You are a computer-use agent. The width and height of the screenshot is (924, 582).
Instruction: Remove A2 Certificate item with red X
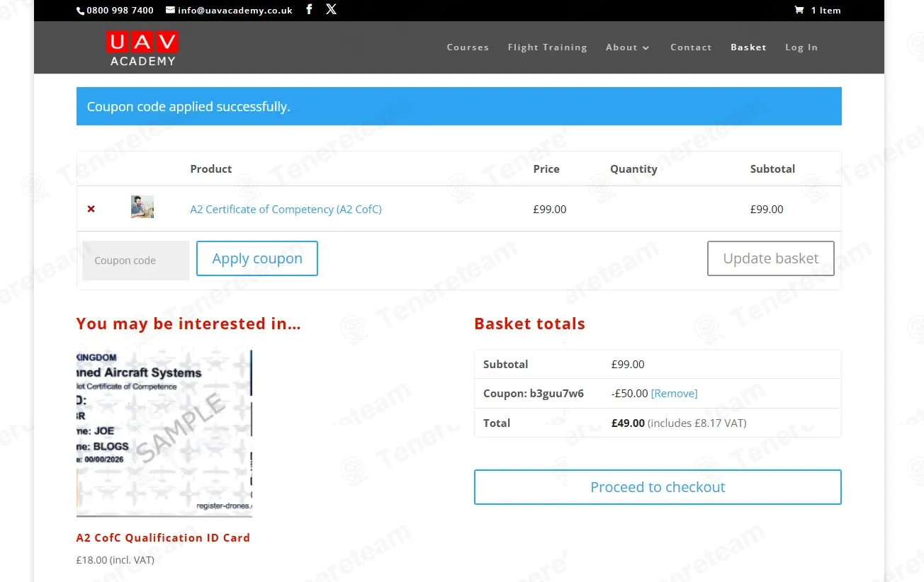point(91,209)
